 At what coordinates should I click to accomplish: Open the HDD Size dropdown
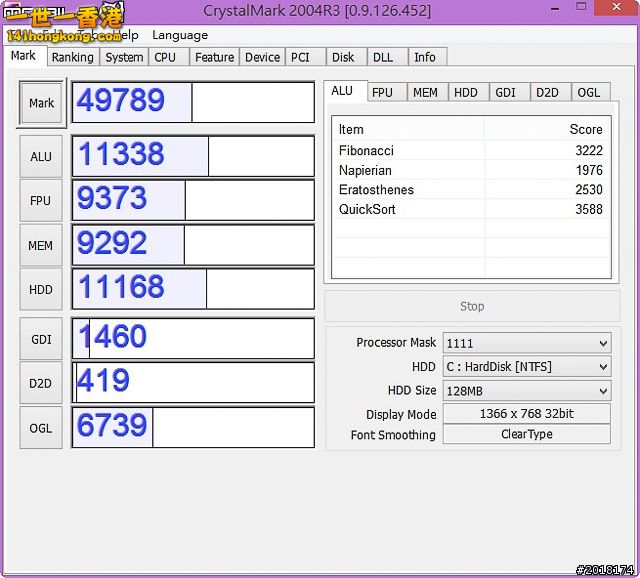click(x=526, y=391)
